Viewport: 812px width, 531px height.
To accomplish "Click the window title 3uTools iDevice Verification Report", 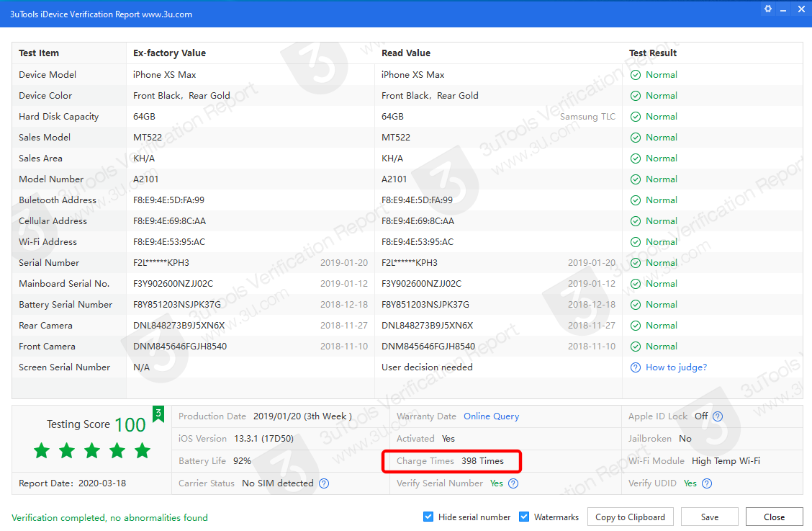I will tap(101, 14).
